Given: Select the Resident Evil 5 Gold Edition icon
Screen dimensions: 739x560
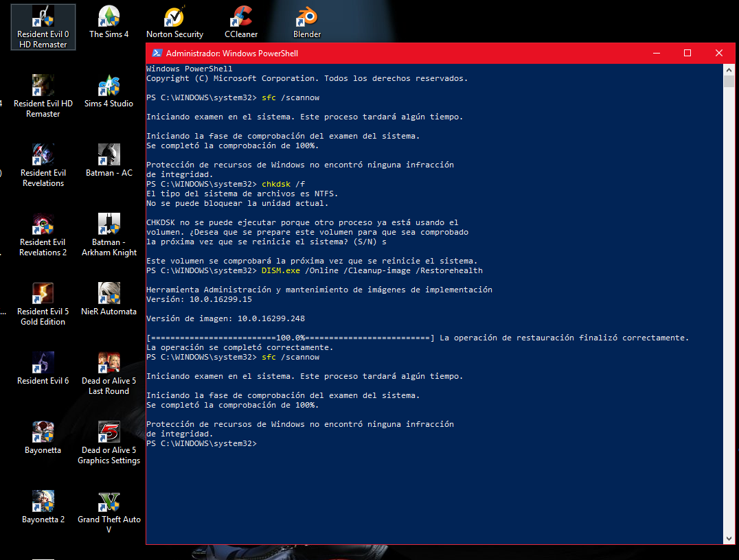Looking at the screenshot, I should (43, 304).
